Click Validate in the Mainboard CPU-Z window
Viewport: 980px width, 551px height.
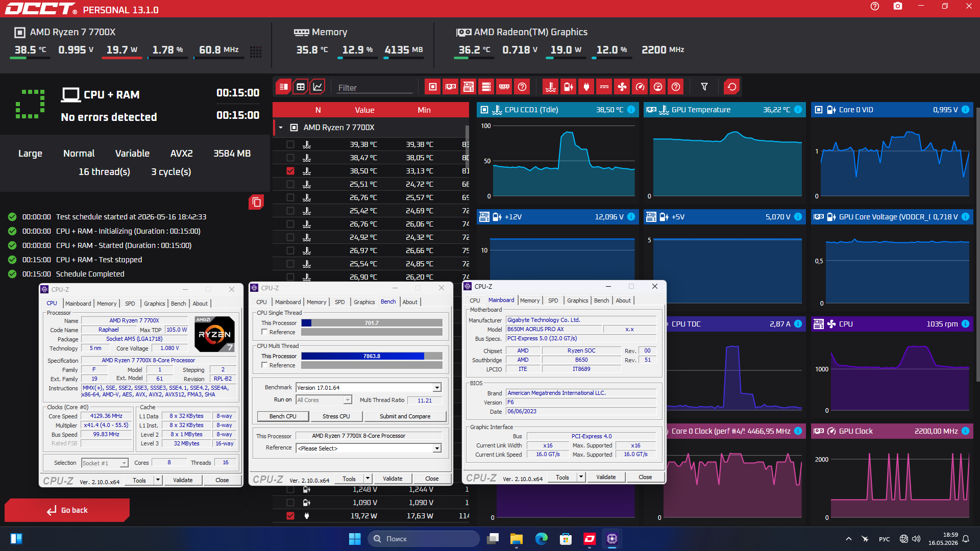(606, 477)
